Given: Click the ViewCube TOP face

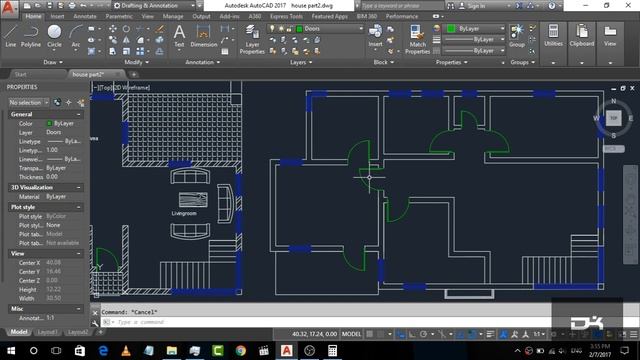Looking at the screenshot, I should click(613, 118).
